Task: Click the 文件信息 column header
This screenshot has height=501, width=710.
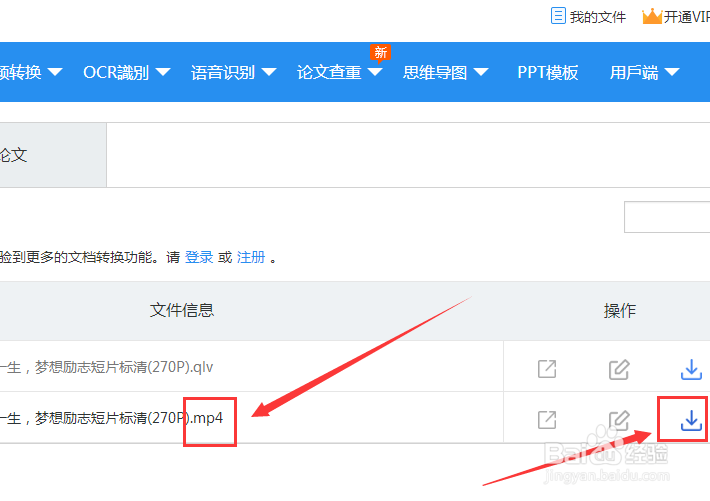Action: click(182, 310)
